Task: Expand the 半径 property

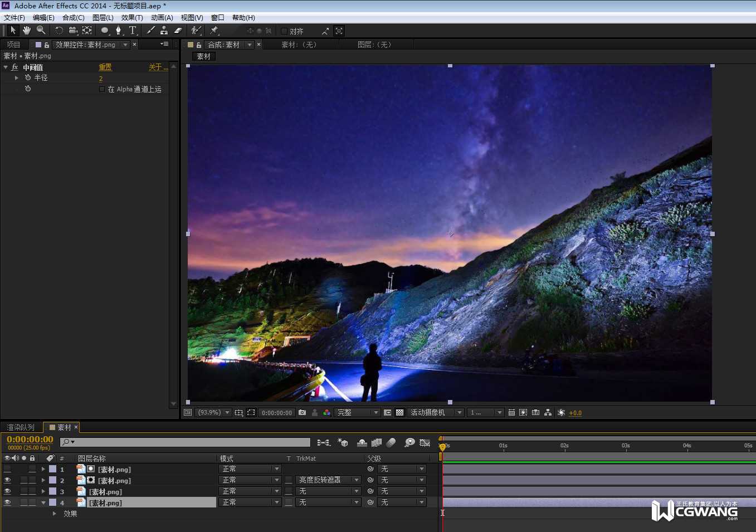Action: tap(17, 78)
